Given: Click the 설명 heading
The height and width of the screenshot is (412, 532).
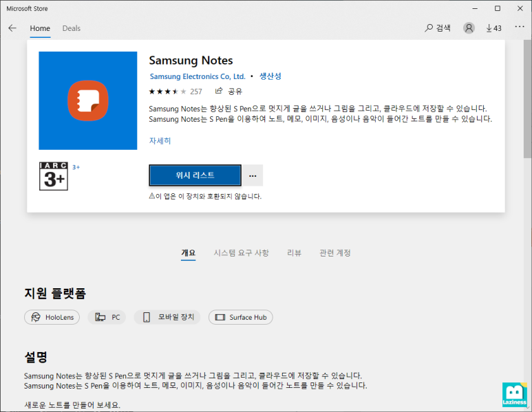Looking at the screenshot, I should tap(36, 357).
